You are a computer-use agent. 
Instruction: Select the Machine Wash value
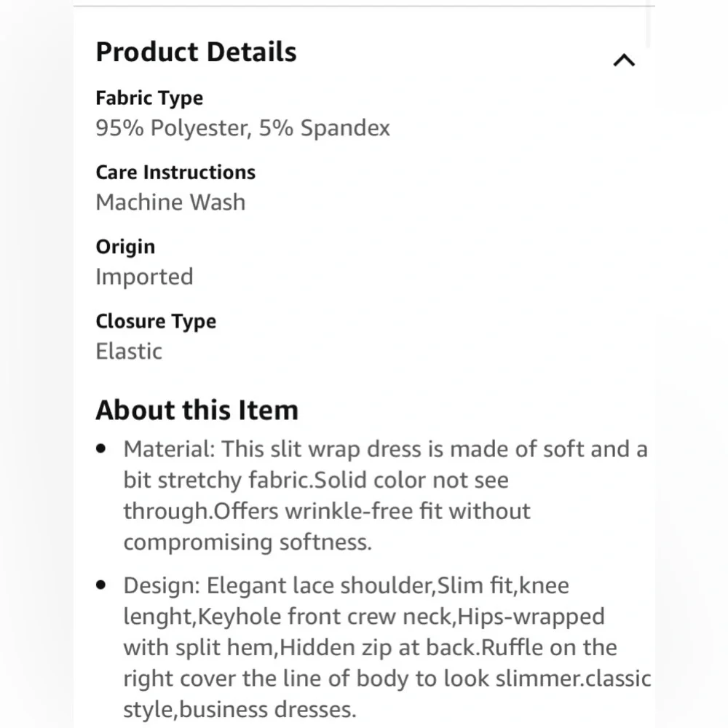coord(170,202)
